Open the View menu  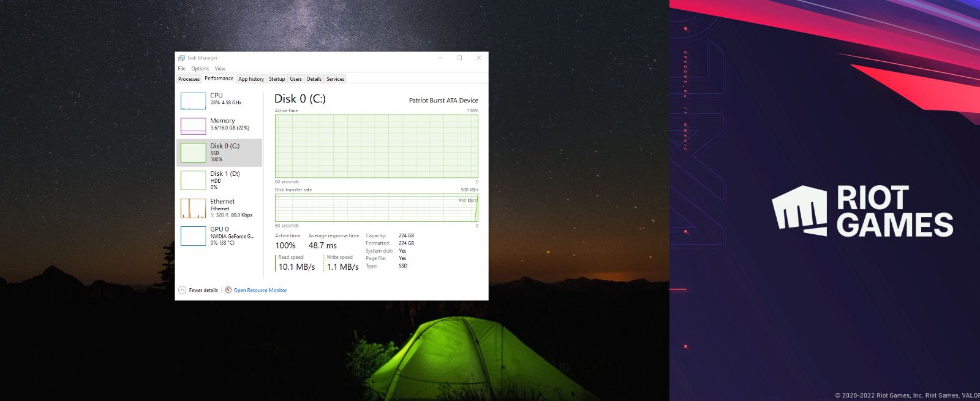(220, 69)
